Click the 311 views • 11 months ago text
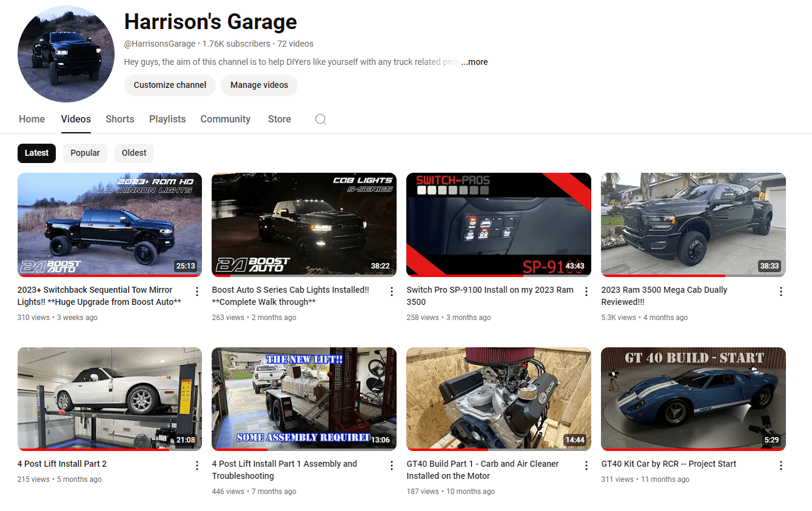The height and width of the screenshot is (511, 812). point(645,479)
